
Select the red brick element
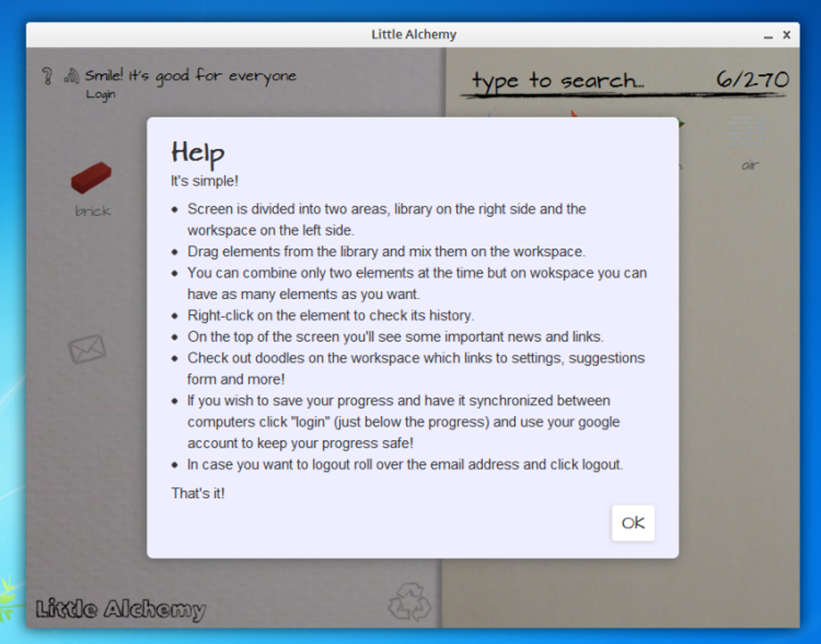91,177
